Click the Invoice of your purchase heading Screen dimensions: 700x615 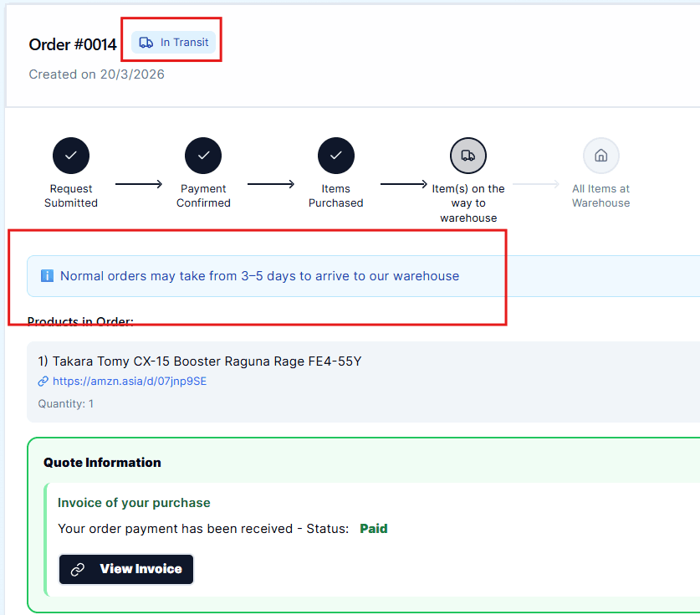coord(134,503)
